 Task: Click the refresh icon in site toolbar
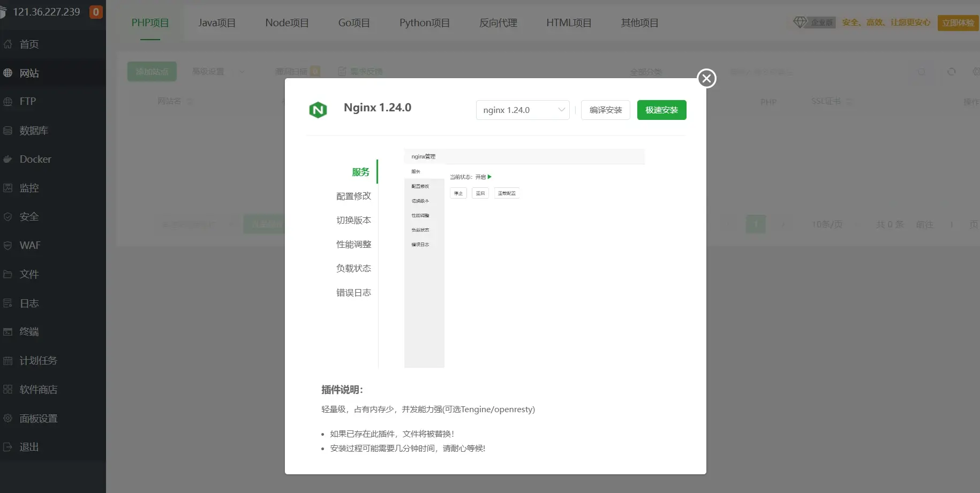(x=952, y=71)
